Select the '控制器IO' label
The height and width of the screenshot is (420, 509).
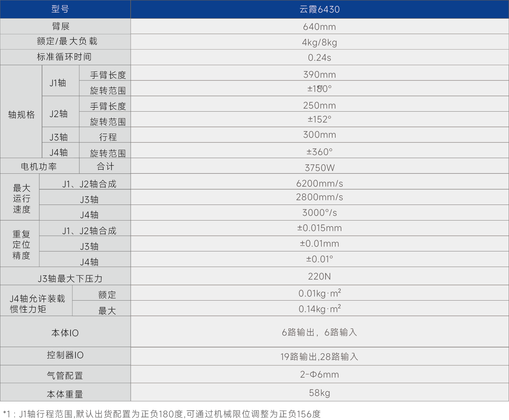(65, 355)
